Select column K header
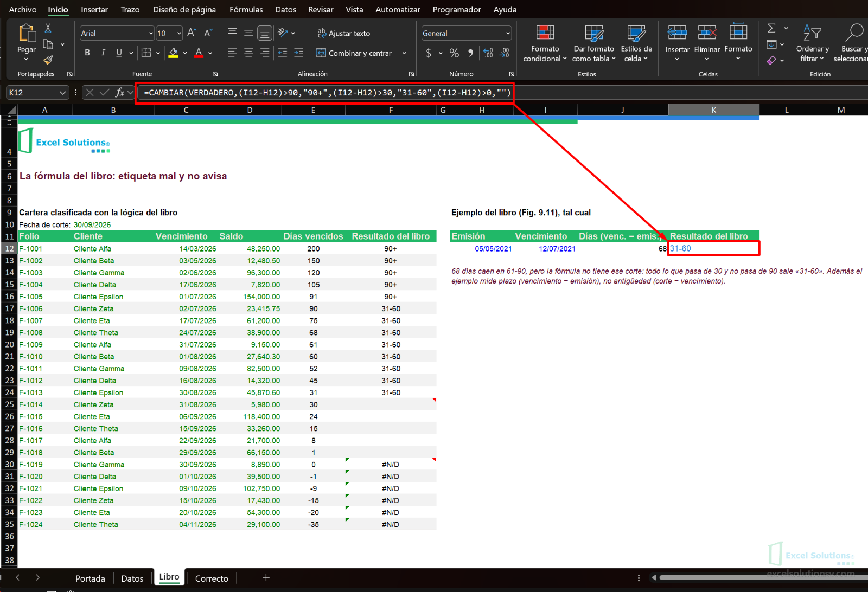Image resolution: width=868 pixels, height=592 pixels. [x=713, y=110]
